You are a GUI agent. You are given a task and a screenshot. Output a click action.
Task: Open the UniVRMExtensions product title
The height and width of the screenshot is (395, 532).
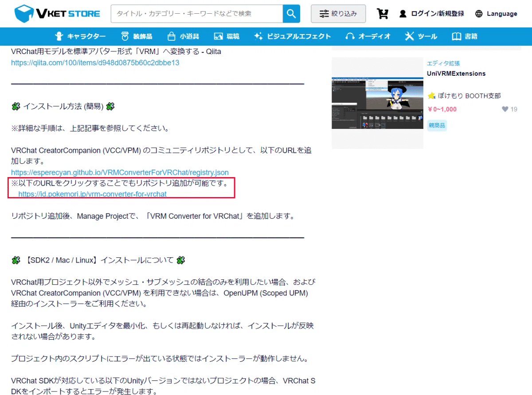[456, 74]
